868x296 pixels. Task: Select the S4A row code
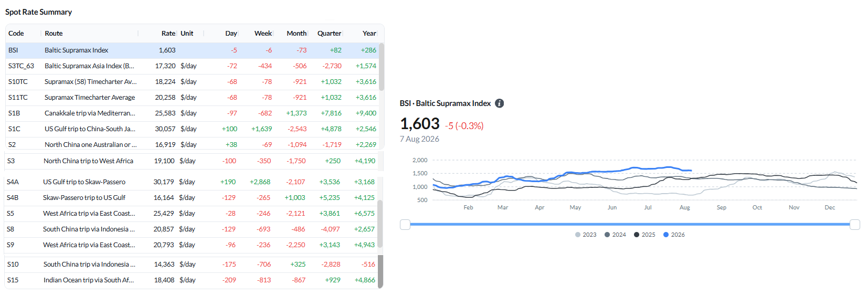pos(13,182)
